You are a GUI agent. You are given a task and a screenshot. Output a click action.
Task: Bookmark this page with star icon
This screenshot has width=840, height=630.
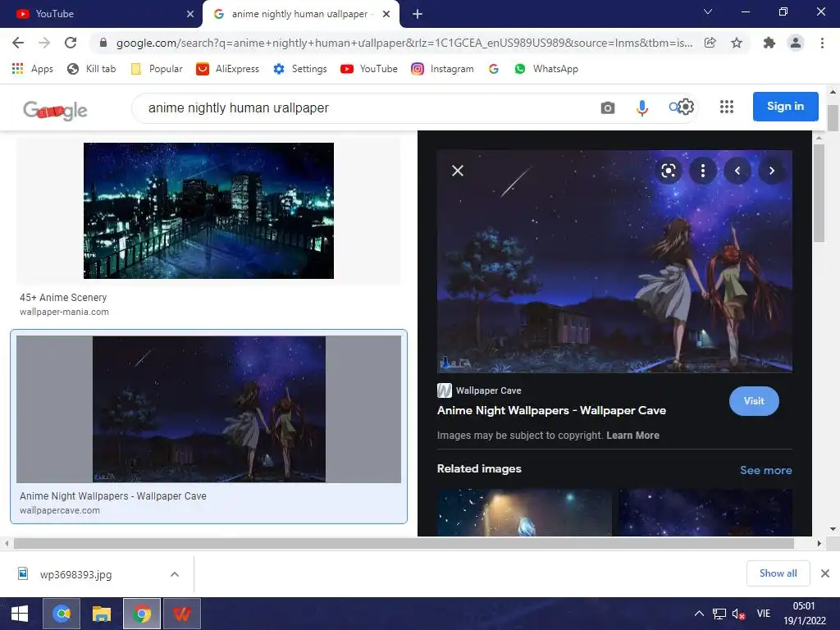[737, 43]
